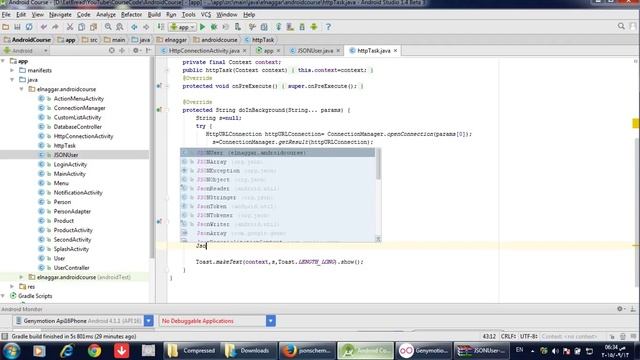Open the File menu

pos(6,15)
